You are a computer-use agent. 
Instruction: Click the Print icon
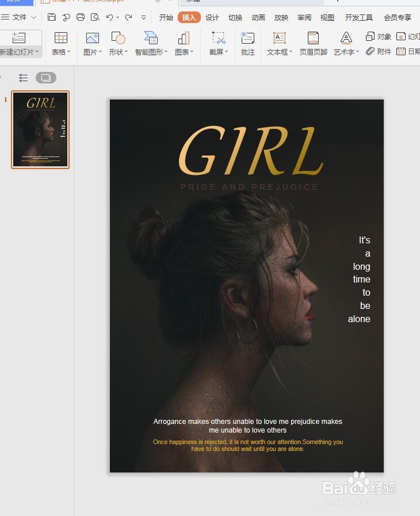coord(81,17)
